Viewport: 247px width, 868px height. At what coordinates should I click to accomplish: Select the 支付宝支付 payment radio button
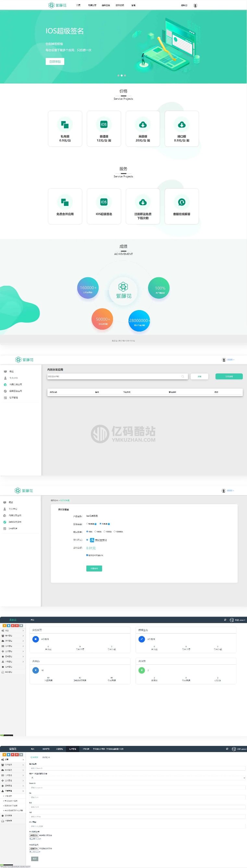87,540
